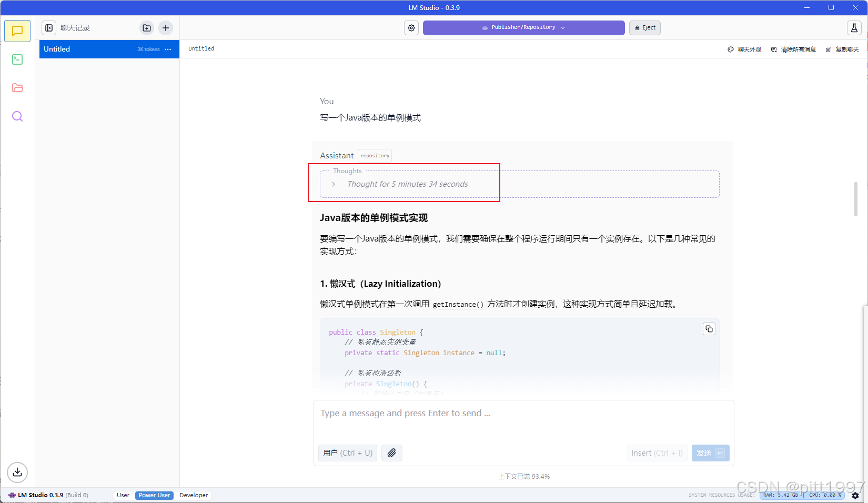The height and width of the screenshot is (503, 868).
Task: Switch to Developer mode
Action: point(194,495)
